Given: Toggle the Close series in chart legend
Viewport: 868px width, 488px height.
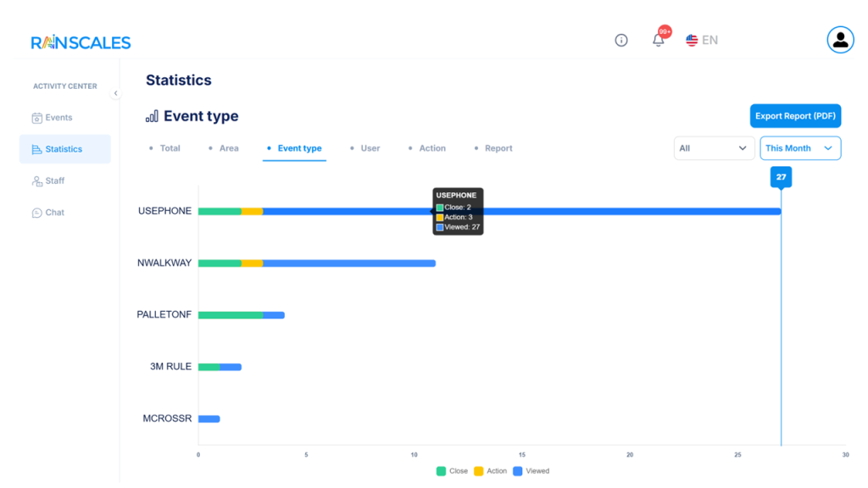Looking at the screenshot, I should point(452,471).
